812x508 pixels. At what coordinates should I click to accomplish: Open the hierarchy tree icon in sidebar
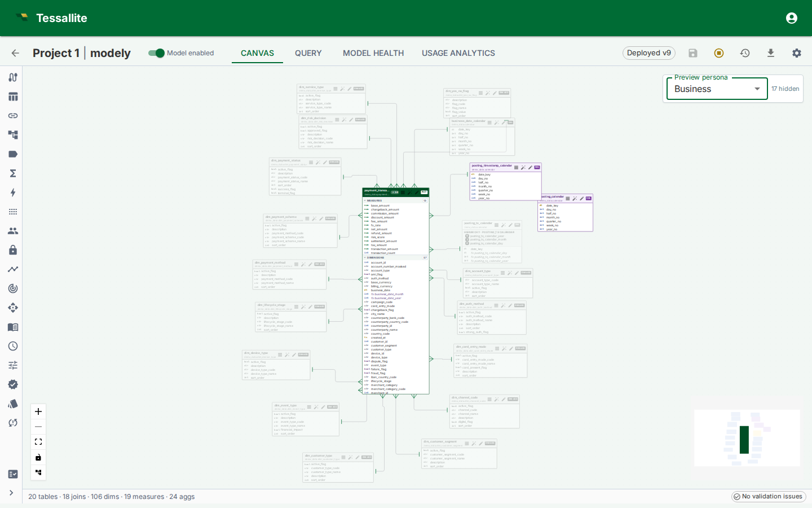point(13,135)
